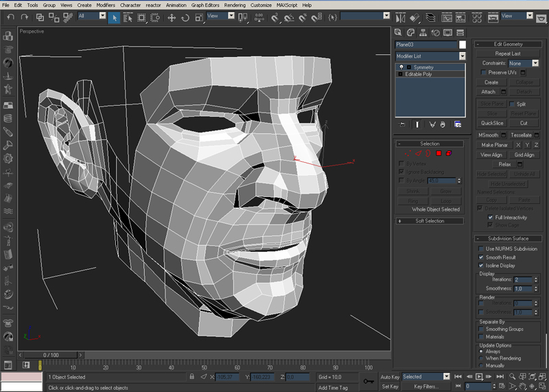Select Border sub-object level icon
The image size is (549, 392).
click(x=428, y=154)
